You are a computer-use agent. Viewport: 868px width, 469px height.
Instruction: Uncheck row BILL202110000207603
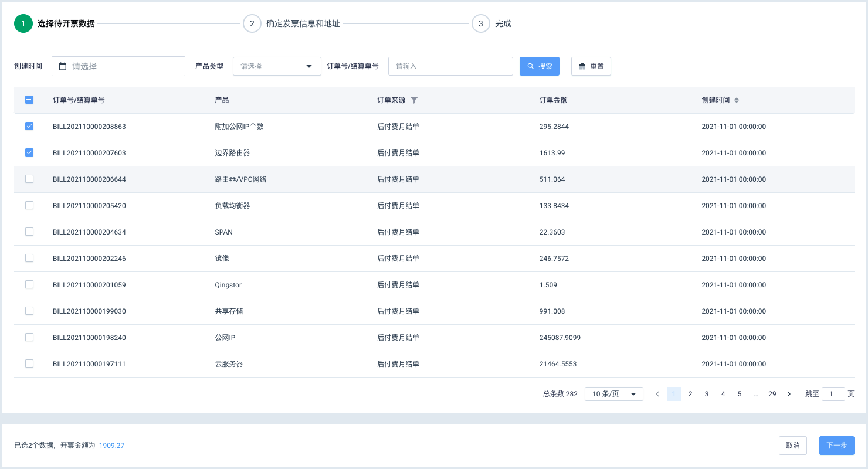tap(29, 152)
